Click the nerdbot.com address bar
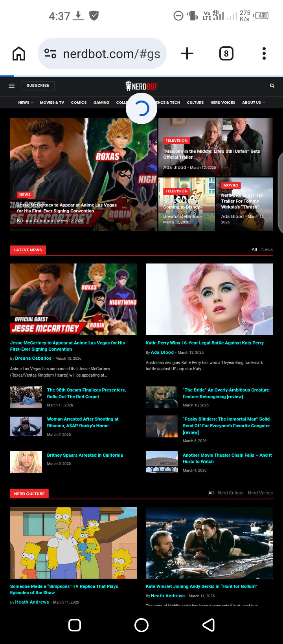The height and width of the screenshot is (644, 283). coord(102,53)
